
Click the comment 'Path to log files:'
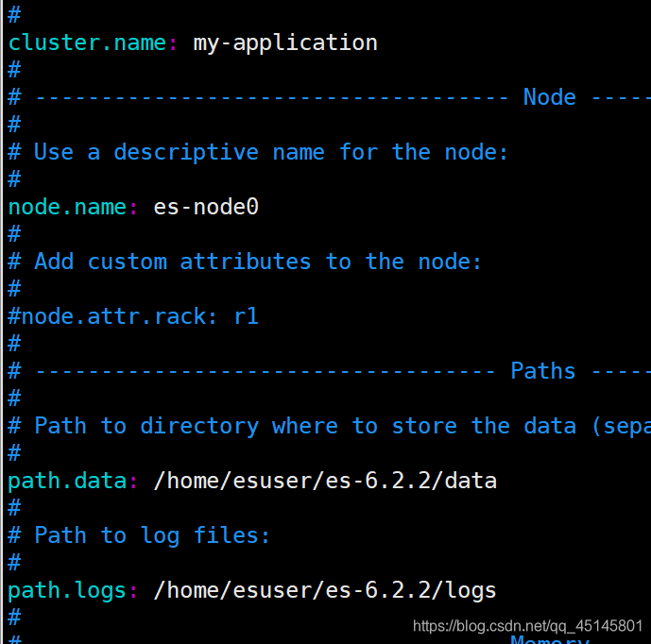pos(152,535)
